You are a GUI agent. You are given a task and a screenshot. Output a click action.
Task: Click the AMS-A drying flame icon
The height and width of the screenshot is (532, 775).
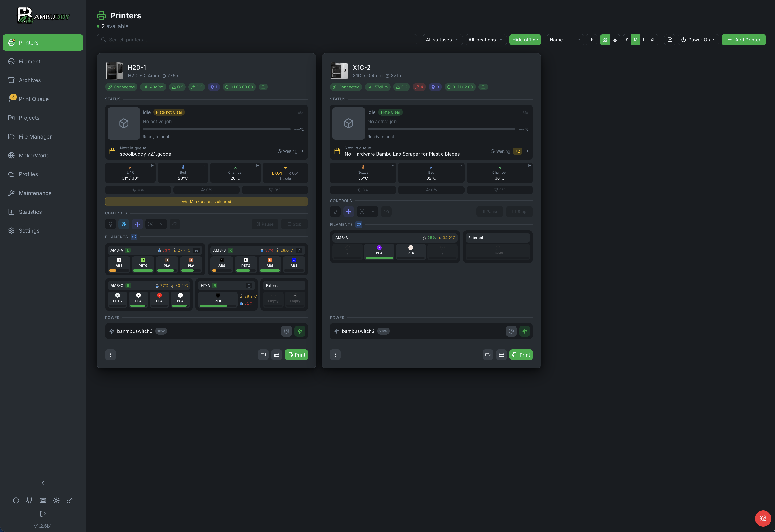coord(196,250)
